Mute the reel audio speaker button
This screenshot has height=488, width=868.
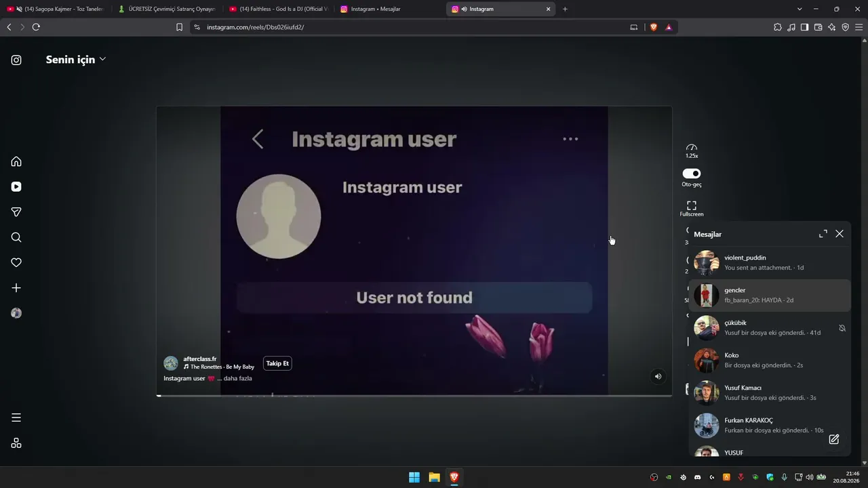658,376
